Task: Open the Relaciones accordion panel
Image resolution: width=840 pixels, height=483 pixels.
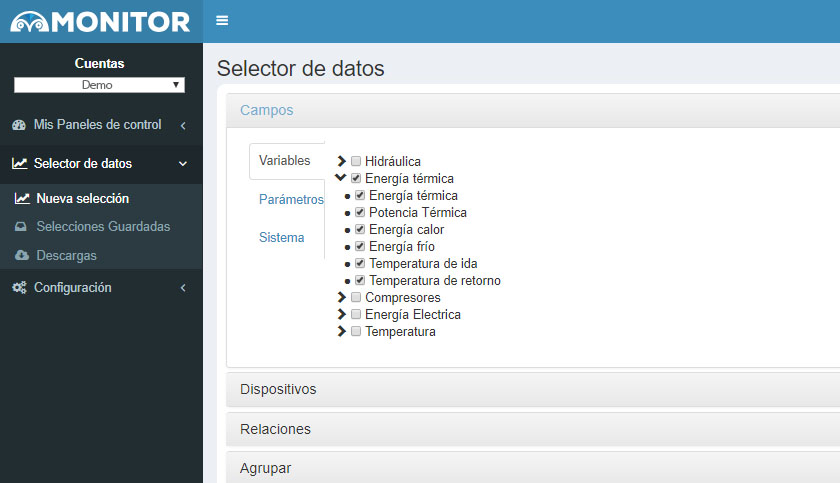Action: point(533,429)
